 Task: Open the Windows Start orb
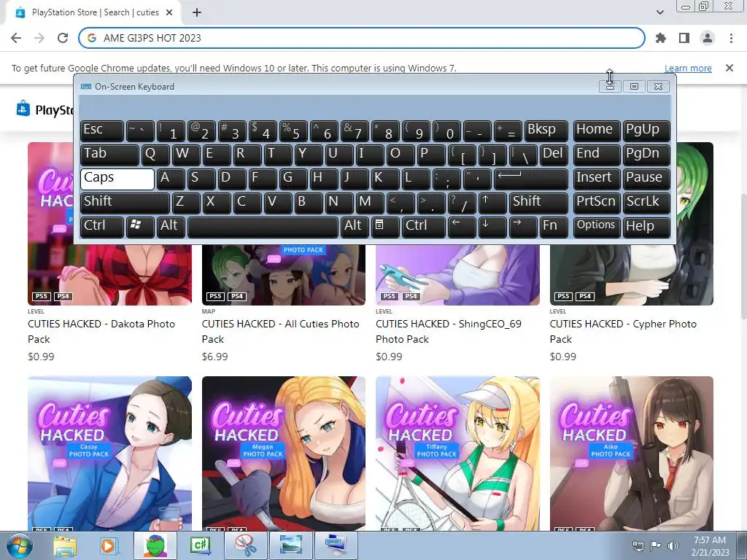click(19, 545)
